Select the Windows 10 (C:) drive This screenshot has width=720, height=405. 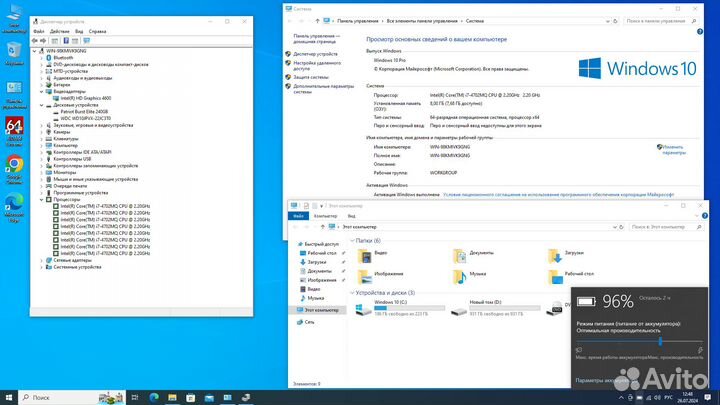400,308
